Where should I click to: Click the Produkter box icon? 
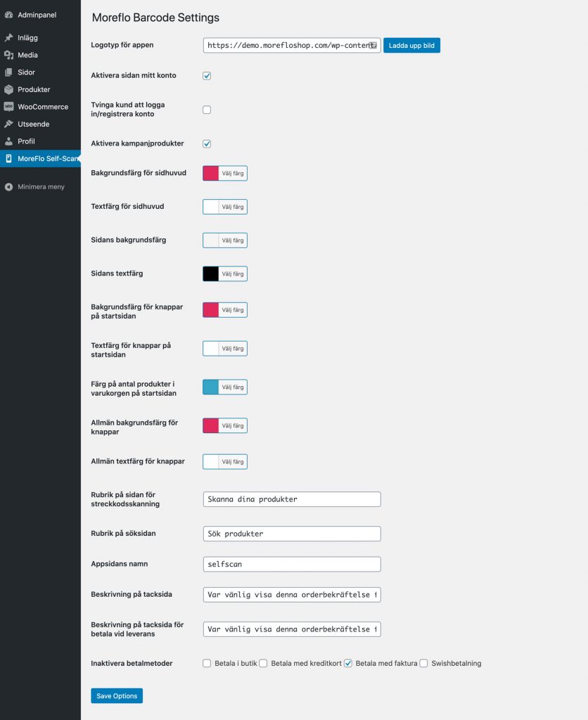pyautogui.click(x=8, y=89)
